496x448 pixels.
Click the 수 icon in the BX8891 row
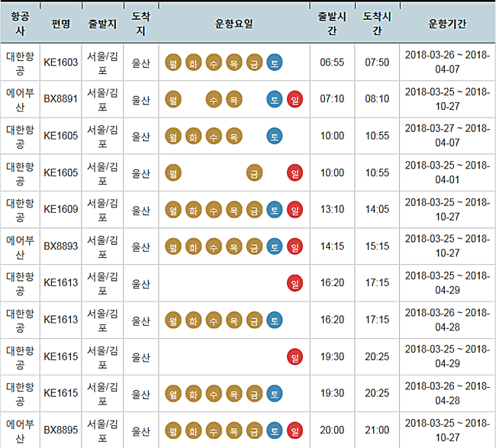214,99
